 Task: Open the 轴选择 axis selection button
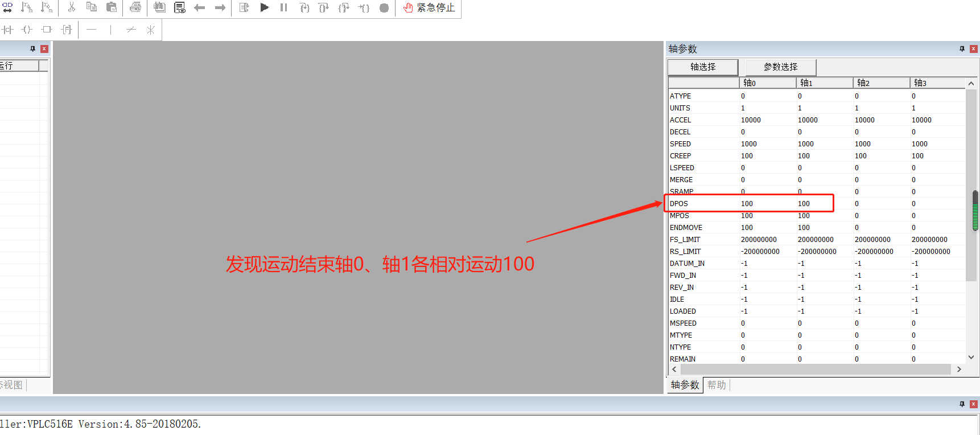[703, 67]
